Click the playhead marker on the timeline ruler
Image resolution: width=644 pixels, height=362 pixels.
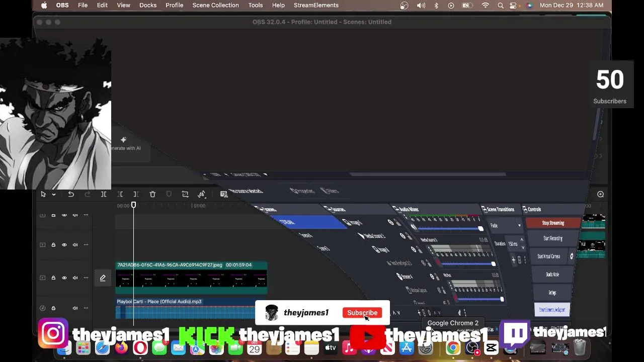pyautogui.click(x=133, y=205)
